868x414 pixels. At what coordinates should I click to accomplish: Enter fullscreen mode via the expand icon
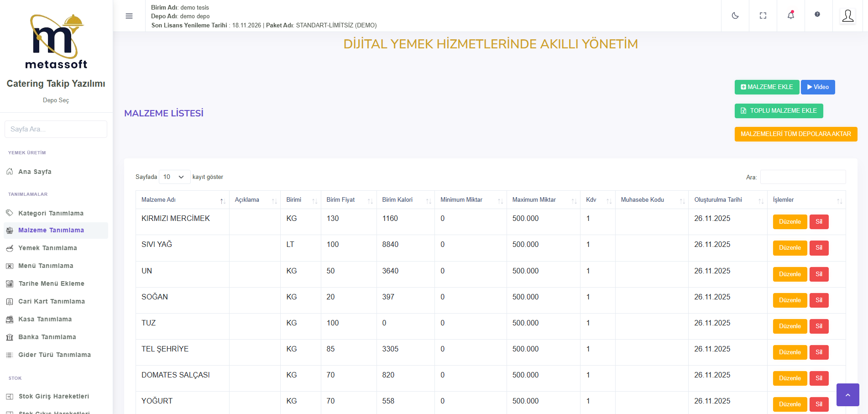coord(763,16)
